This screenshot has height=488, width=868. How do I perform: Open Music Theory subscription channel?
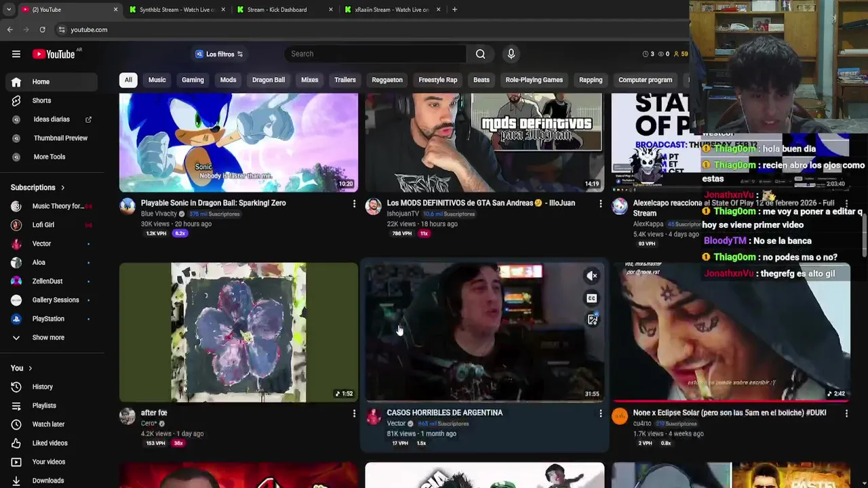[52, 206]
